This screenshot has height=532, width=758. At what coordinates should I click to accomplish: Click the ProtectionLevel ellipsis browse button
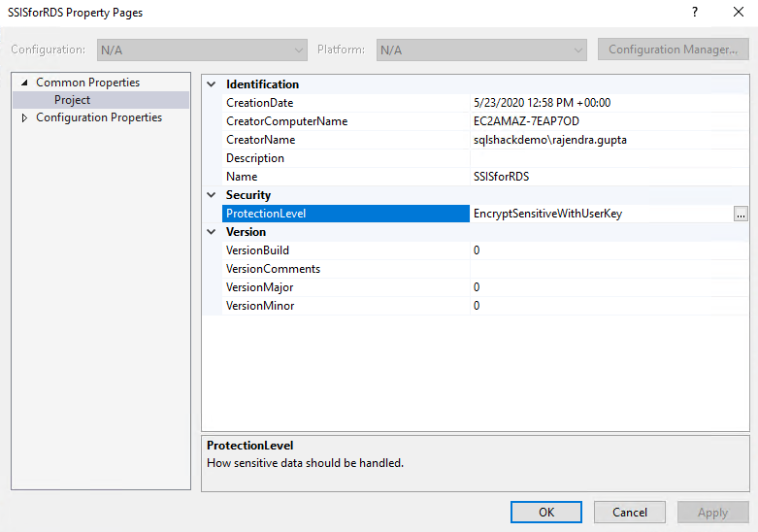tap(741, 214)
